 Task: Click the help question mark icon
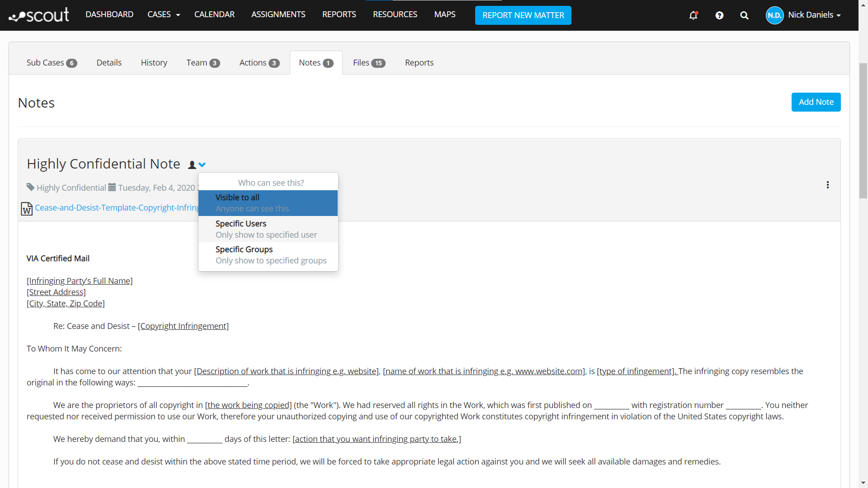click(719, 15)
